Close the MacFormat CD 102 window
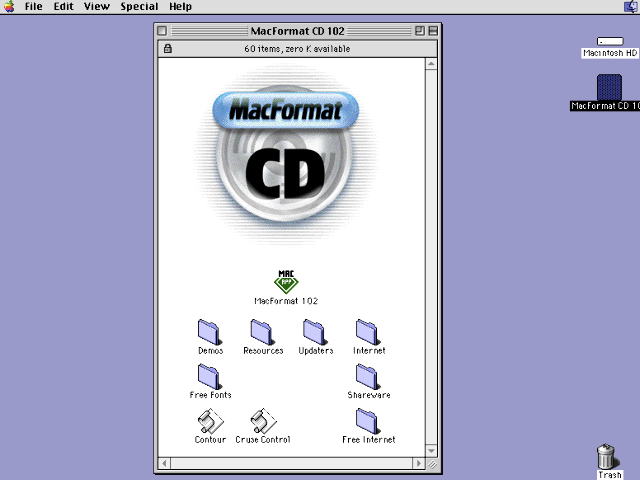The height and width of the screenshot is (480, 640). pyautogui.click(x=162, y=31)
